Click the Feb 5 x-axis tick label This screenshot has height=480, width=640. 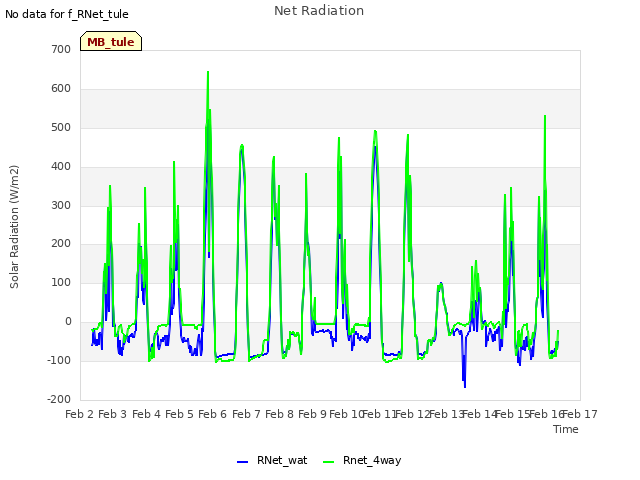[179, 414]
